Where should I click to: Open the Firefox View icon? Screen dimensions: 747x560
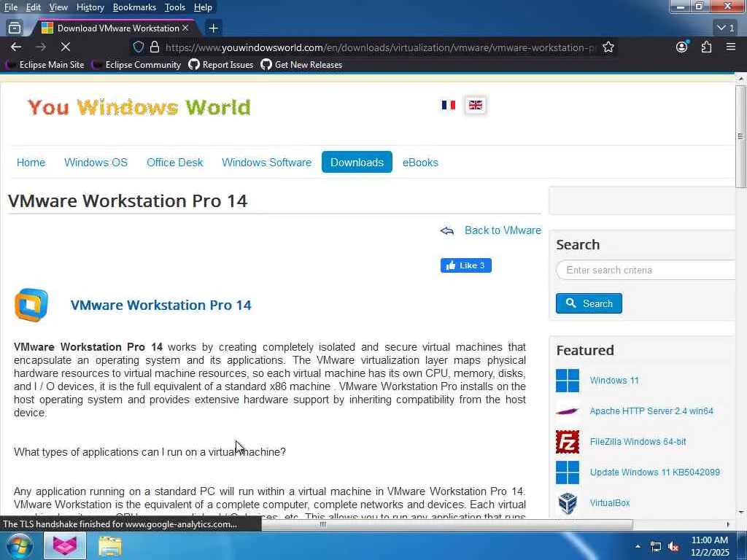point(15,28)
